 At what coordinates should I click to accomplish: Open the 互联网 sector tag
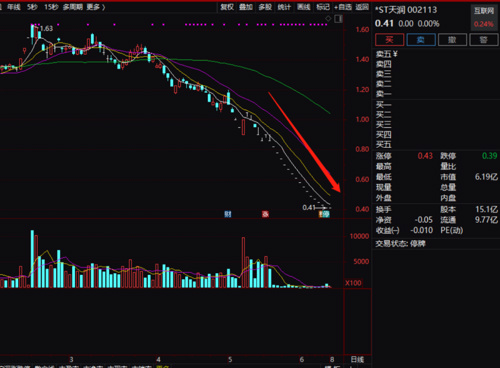(x=484, y=11)
